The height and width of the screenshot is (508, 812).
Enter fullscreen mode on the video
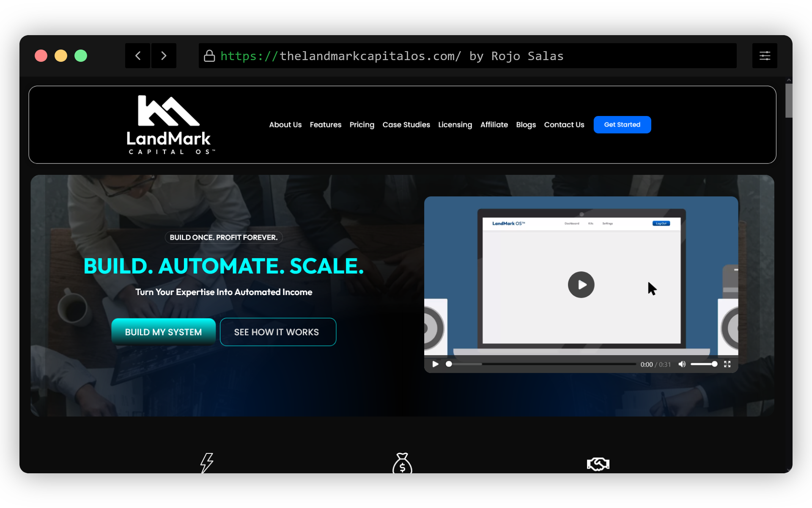pyautogui.click(x=727, y=364)
